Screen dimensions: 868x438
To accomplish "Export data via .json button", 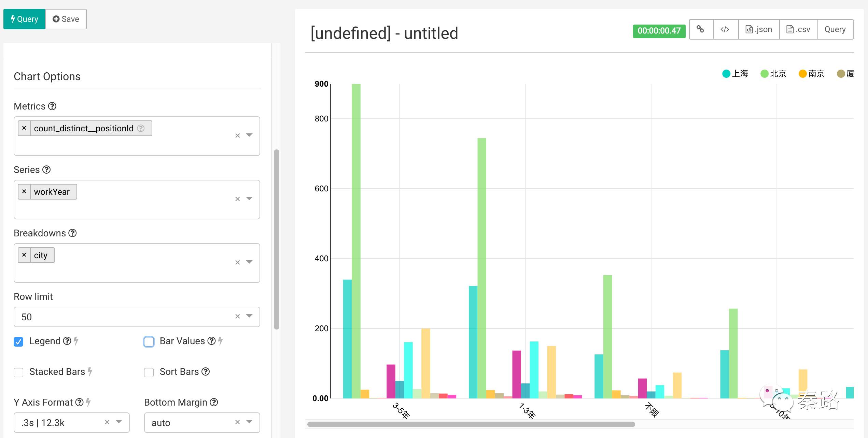I will click(759, 29).
